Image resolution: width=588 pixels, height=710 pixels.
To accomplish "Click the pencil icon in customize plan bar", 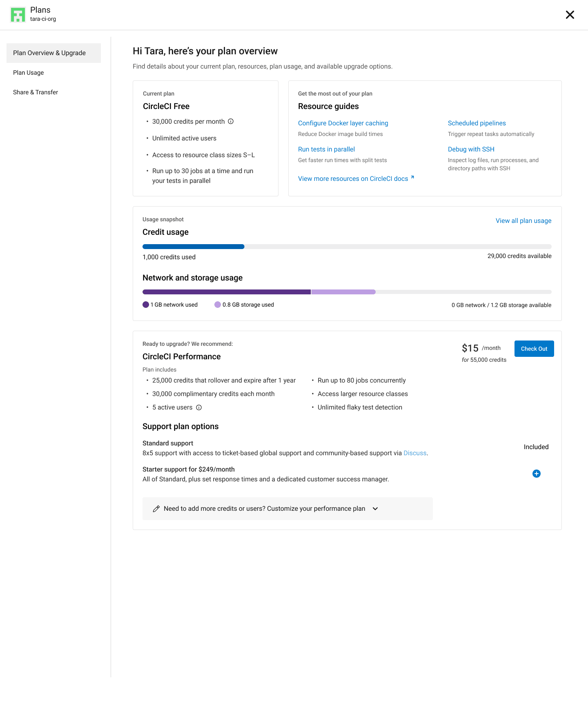I will (156, 509).
